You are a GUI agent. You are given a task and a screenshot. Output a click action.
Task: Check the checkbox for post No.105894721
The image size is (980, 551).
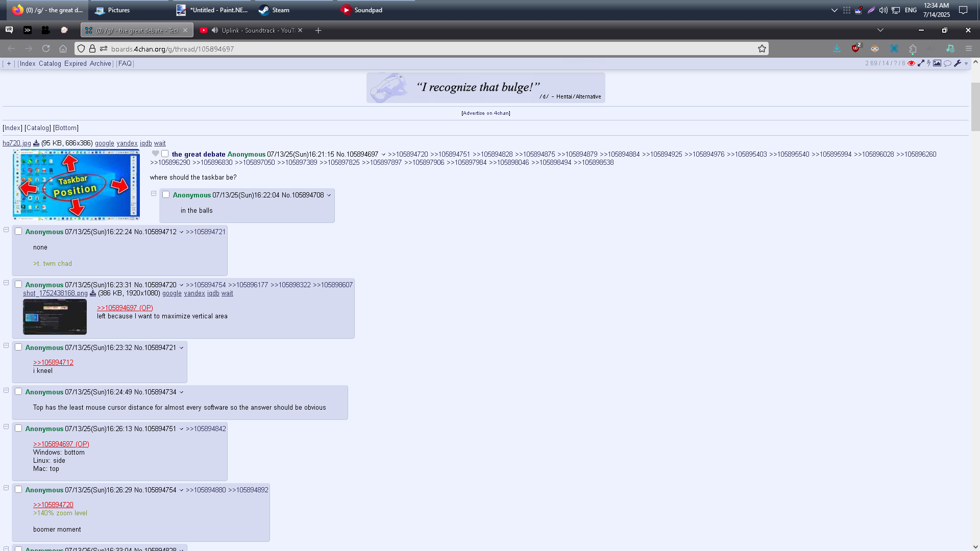[x=18, y=347]
